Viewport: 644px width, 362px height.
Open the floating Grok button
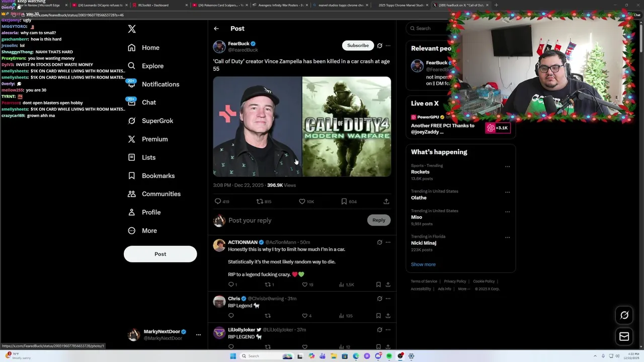624,315
